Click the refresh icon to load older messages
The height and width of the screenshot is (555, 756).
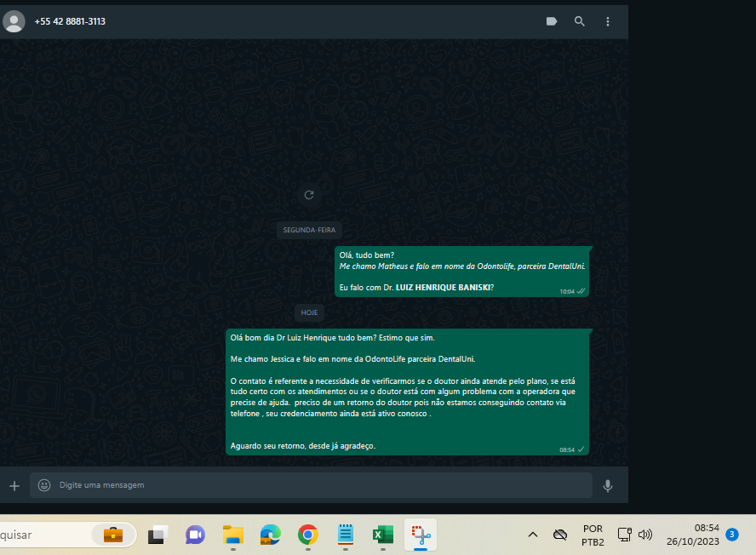point(309,195)
